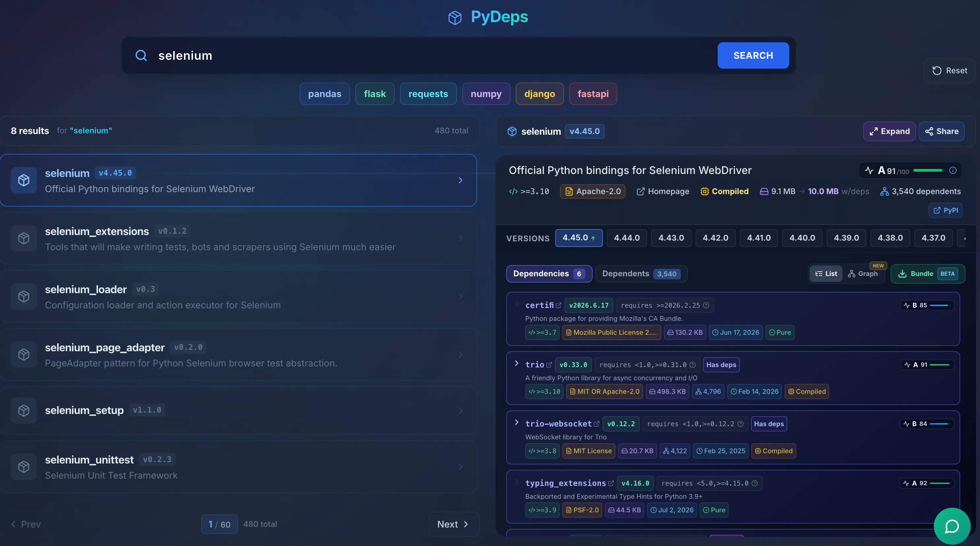This screenshot has width=980, height=546.
Task: Choose the numpy quick-search chip
Action: coord(486,94)
